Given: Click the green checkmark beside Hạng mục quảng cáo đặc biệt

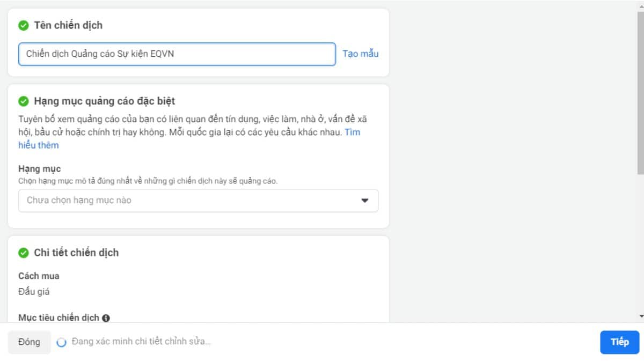Looking at the screenshot, I should 24,101.
